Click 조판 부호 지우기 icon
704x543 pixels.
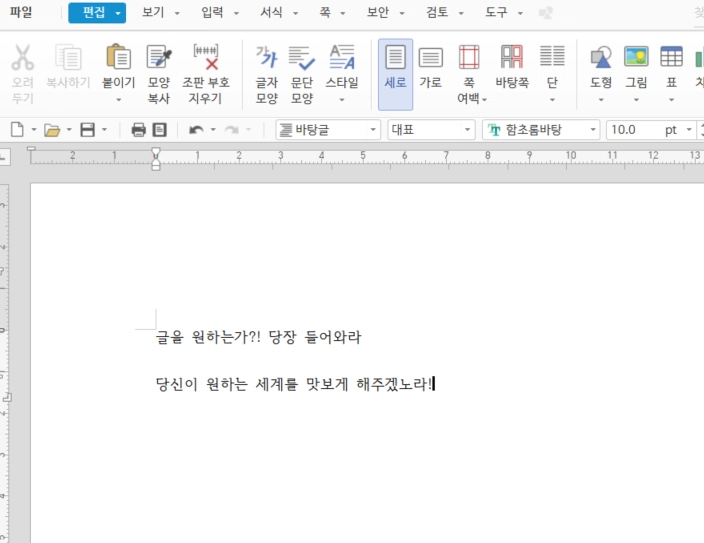(206, 58)
